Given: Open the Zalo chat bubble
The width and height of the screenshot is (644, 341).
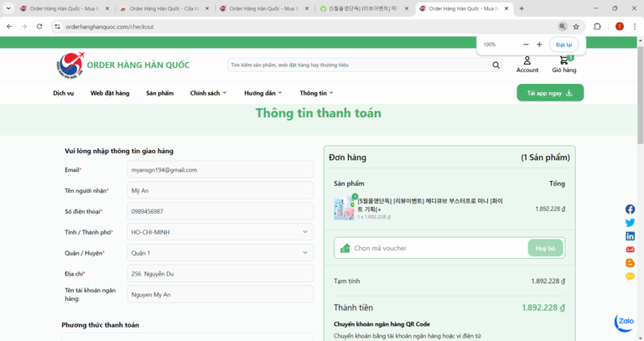Looking at the screenshot, I should click(x=624, y=322).
